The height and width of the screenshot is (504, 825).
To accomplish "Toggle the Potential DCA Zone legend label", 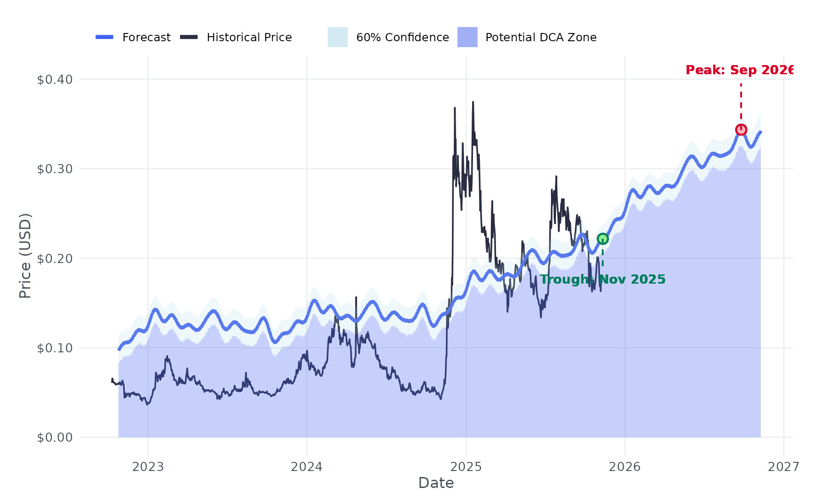I will (541, 38).
